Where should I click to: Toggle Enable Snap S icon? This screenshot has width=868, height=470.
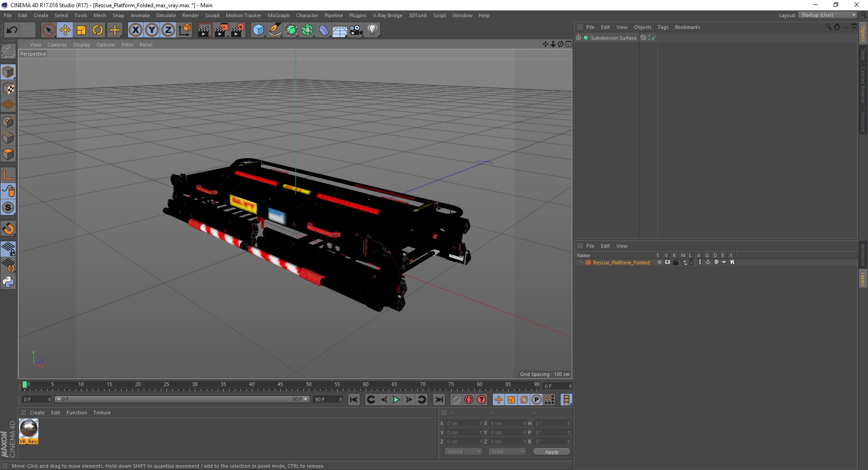(x=8, y=207)
